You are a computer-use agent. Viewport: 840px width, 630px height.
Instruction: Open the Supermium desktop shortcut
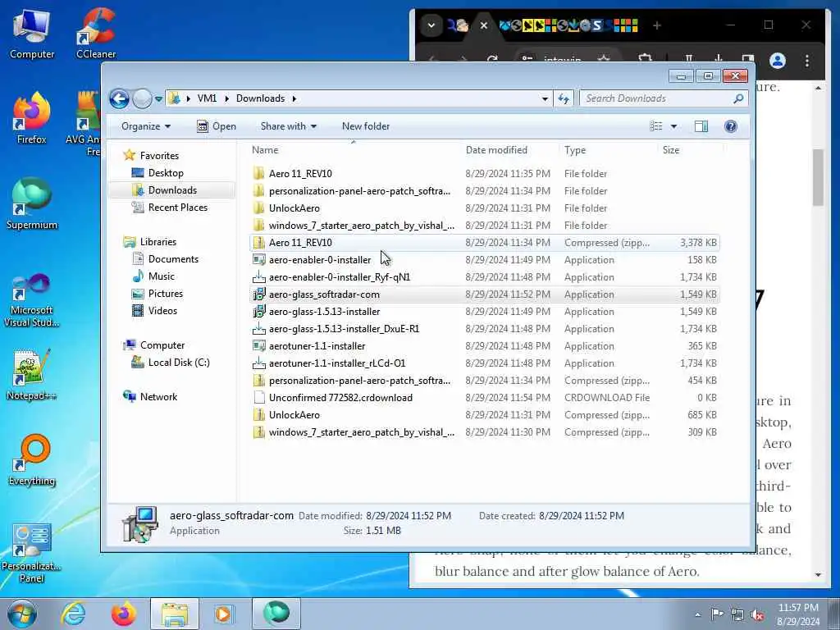tap(32, 203)
